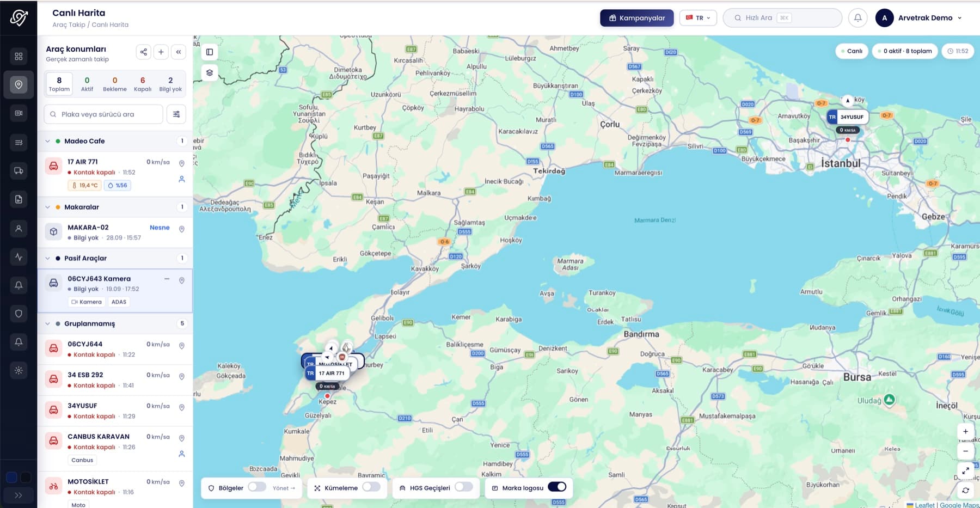Filter by Toplam vehicles tab
The height and width of the screenshot is (508, 980).
(x=59, y=84)
